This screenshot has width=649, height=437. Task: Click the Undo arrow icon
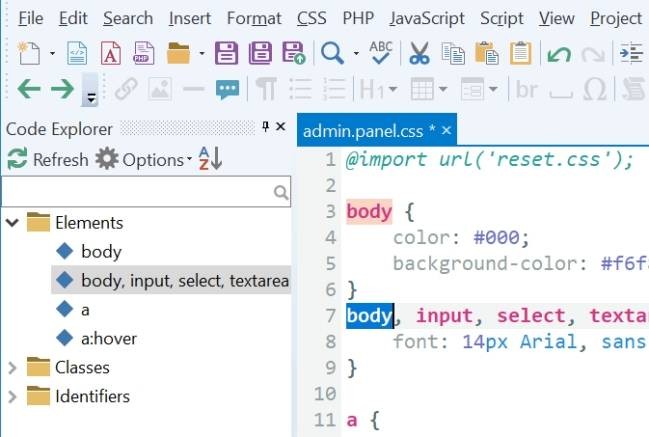coord(559,53)
